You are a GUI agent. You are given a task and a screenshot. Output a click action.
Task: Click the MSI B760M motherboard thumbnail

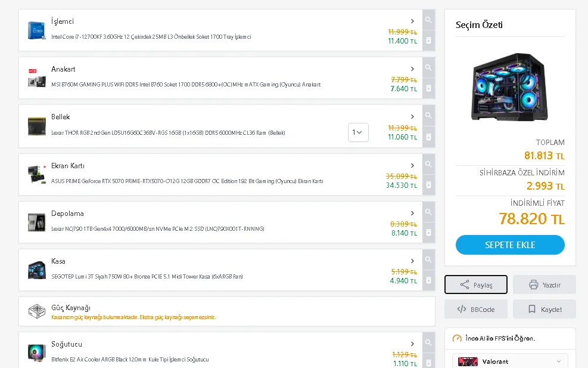coord(37,78)
